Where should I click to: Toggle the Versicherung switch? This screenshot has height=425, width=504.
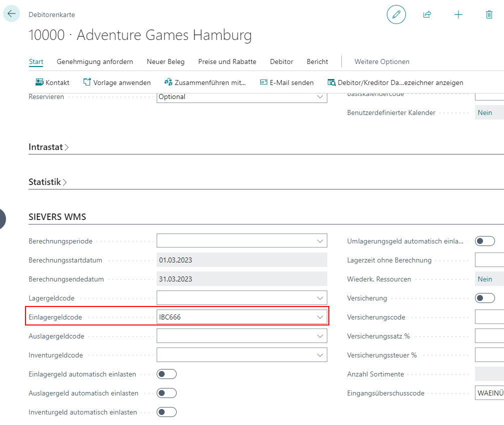click(484, 298)
